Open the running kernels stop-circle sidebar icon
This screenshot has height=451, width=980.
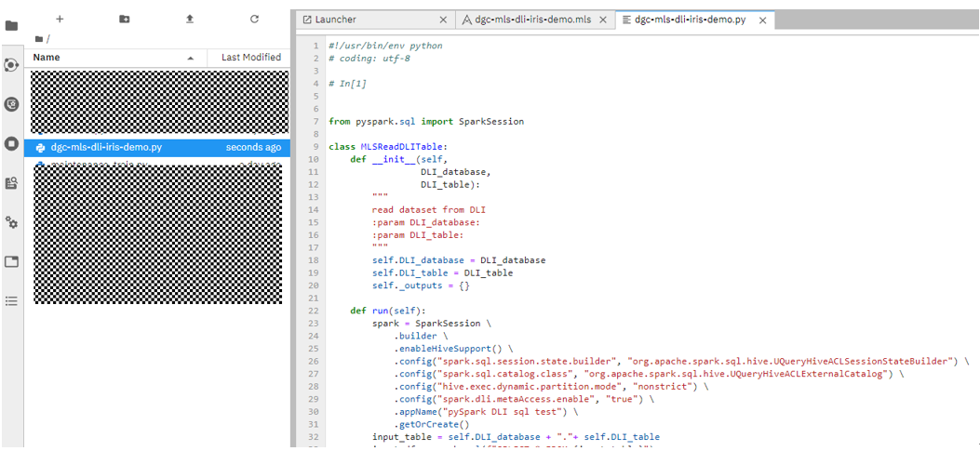point(12,143)
